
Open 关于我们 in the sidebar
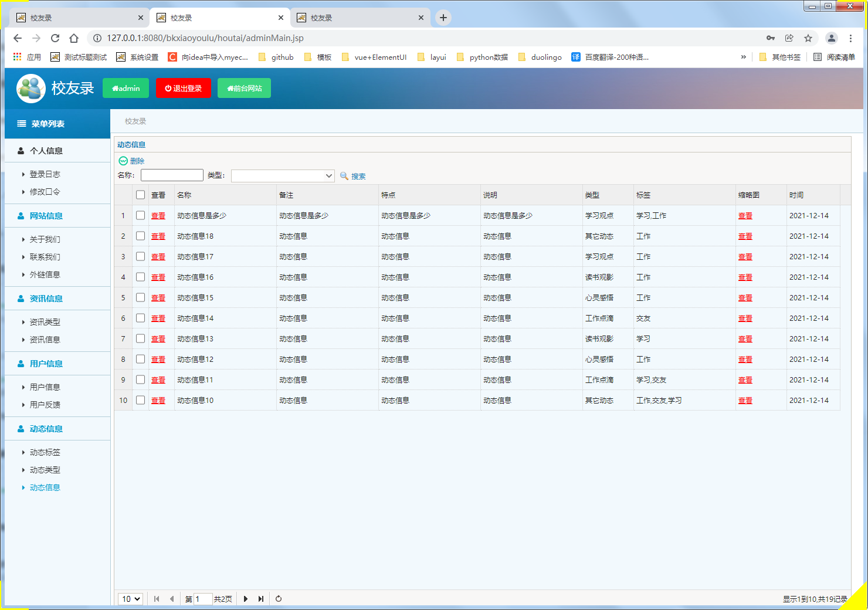(45, 239)
